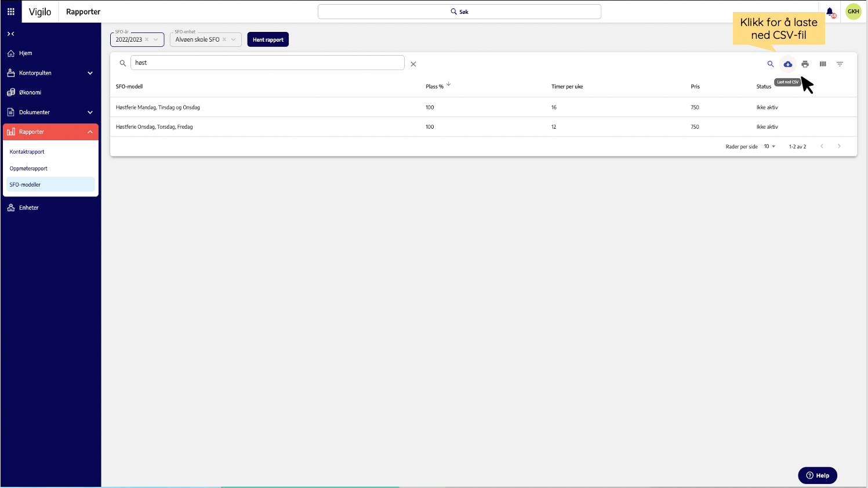Screen dimensions: 868x488
Task: Click the 16 timer per uke cell
Action: [x=554, y=107]
